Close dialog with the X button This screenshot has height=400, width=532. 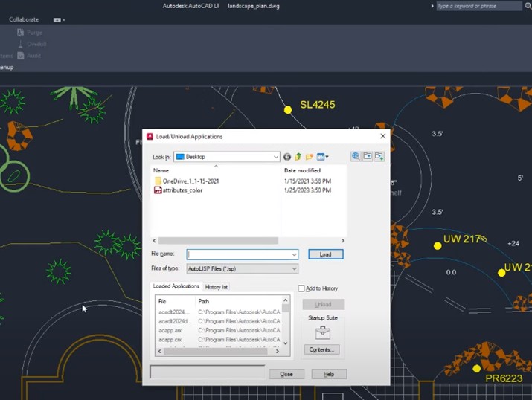click(x=383, y=136)
